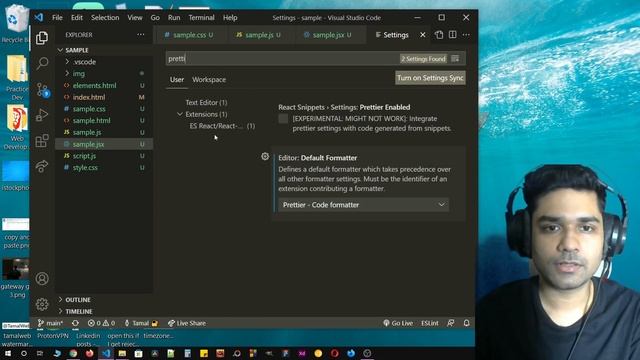Open the Search view in activity bar
The width and height of the screenshot is (640, 360).
(42, 63)
